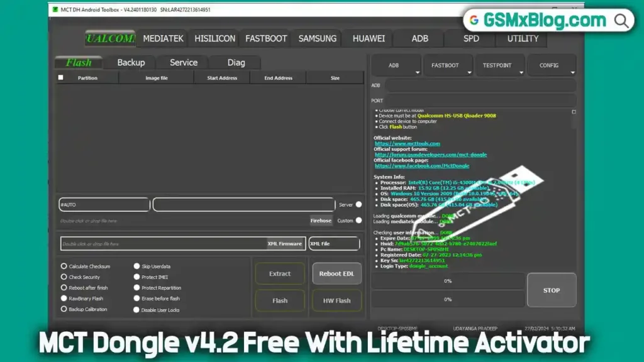Tick the select-all Partition checkbox
The image size is (644, 362).
click(61, 77)
